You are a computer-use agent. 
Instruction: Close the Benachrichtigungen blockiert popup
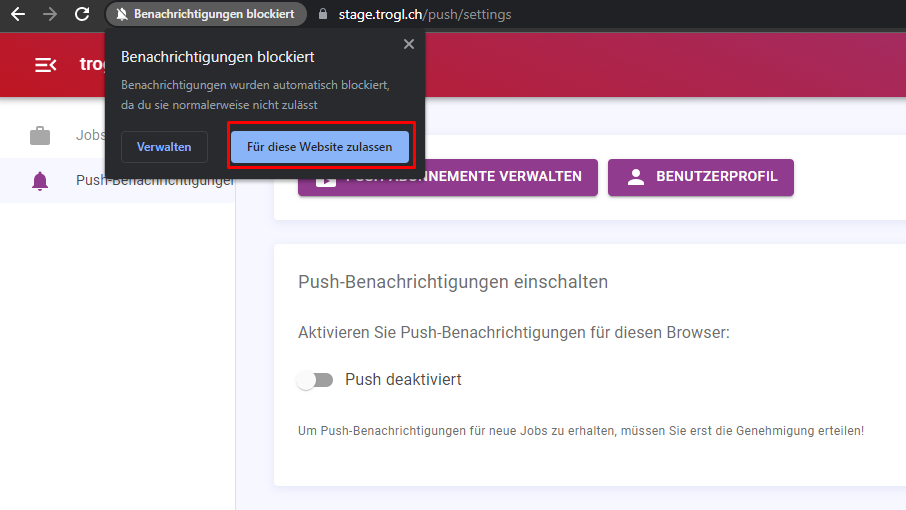click(x=409, y=44)
